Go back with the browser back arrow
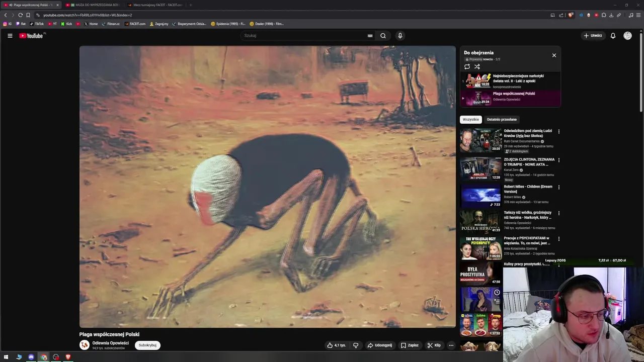Screen dimensions: 644x362 click(x=6, y=15)
